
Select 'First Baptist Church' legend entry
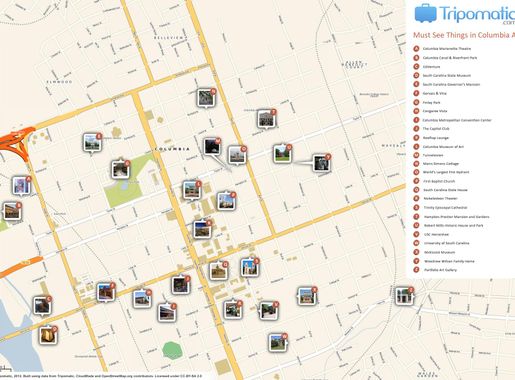point(439,181)
